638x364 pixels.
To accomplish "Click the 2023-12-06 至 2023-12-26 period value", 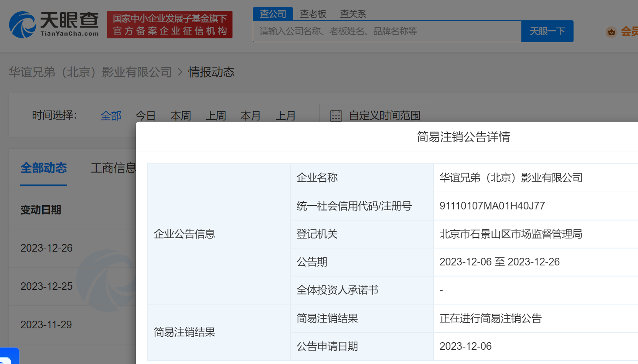I will tap(500, 262).
